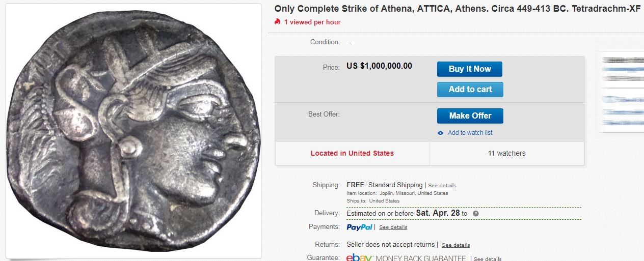The image size is (644, 261).
Task: Enlarge the Athena coin photo
Action: click(133, 131)
